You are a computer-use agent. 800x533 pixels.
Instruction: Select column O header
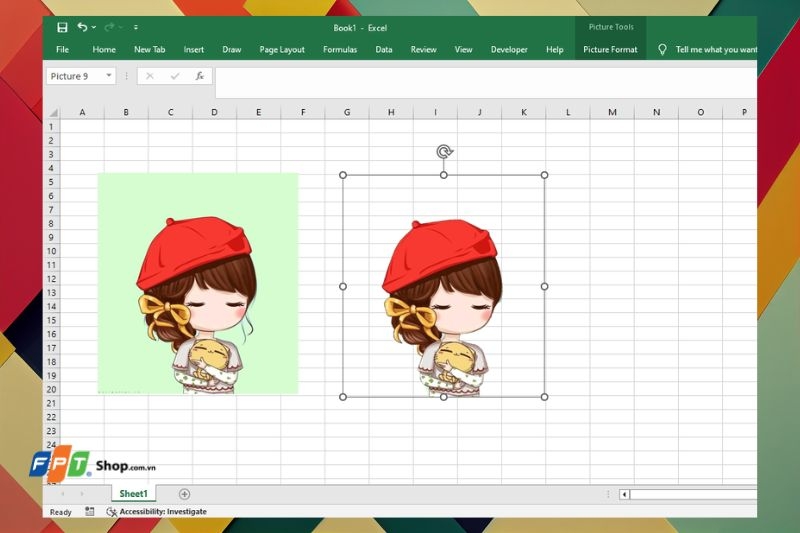coord(701,112)
